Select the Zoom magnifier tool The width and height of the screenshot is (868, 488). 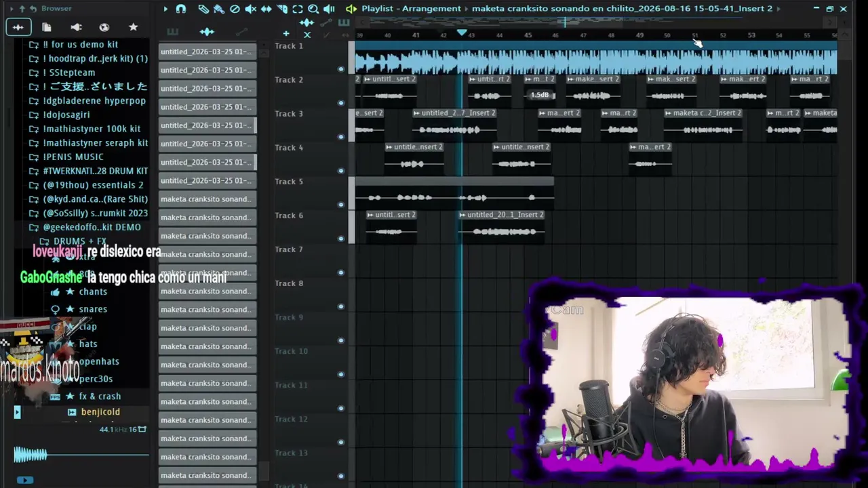[x=313, y=9]
